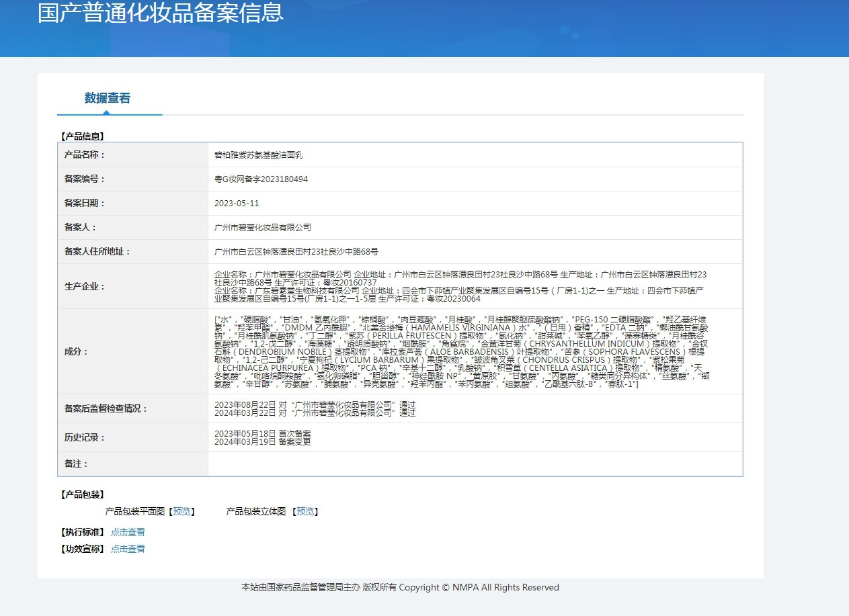Click the 2024年03月19日 备案变更 history entry

(x=262, y=442)
